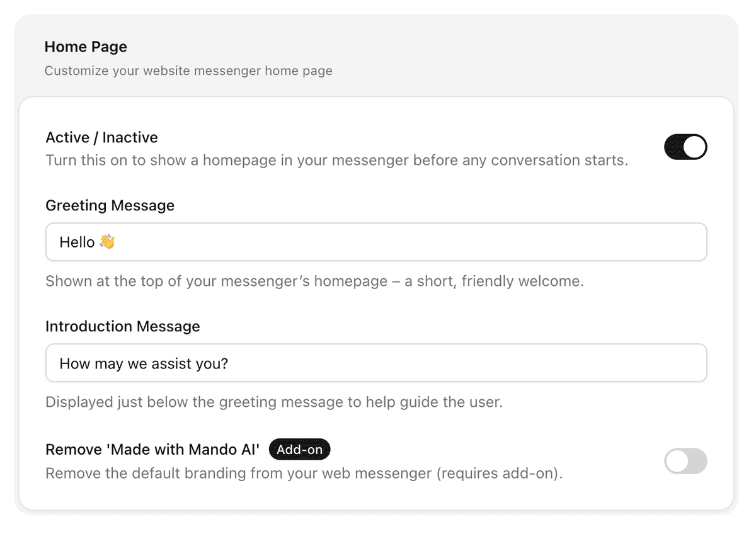Image resolution: width=756 pixels, height=541 pixels.
Task: Click the 'Displayed just below the greeting' helper text
Action: (274, 402)
